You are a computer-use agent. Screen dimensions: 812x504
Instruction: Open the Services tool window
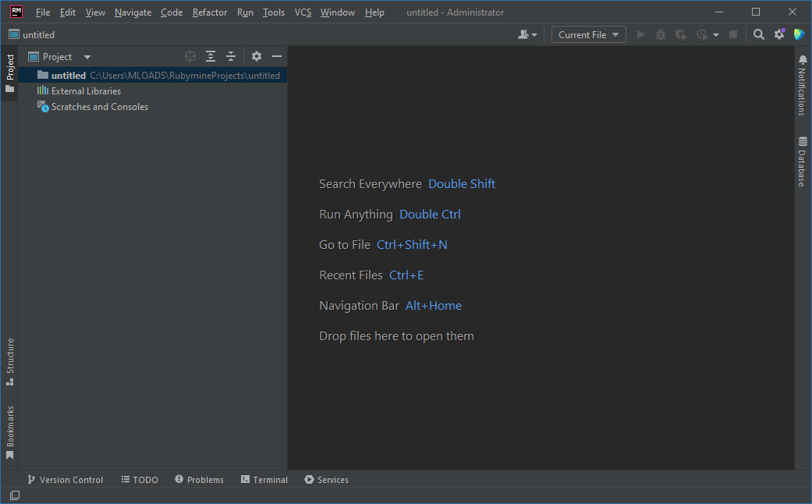pyautogui.click(x=326, y=480)
